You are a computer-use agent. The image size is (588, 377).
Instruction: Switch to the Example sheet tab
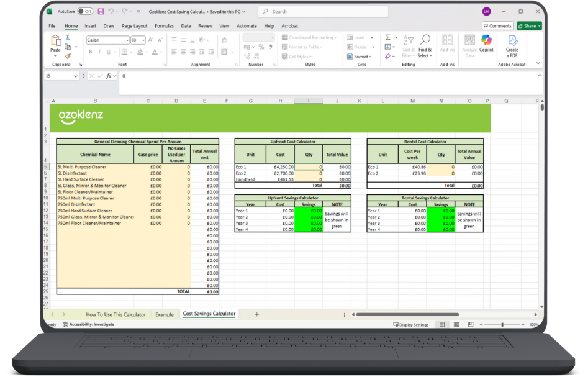165,314
